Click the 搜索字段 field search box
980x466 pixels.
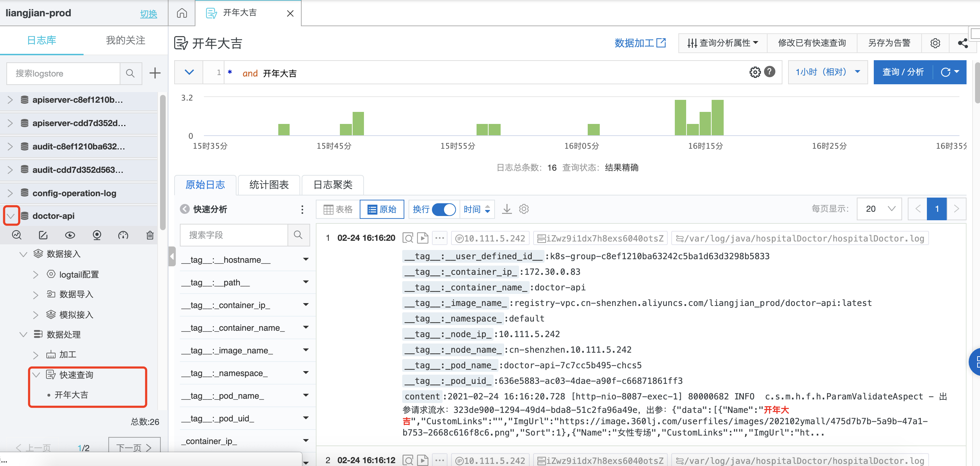point(234,235)
